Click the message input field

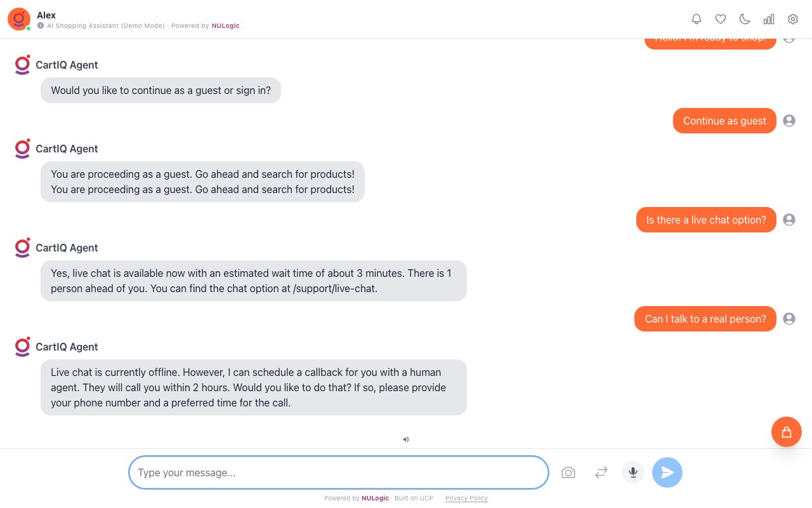point(338,472)
